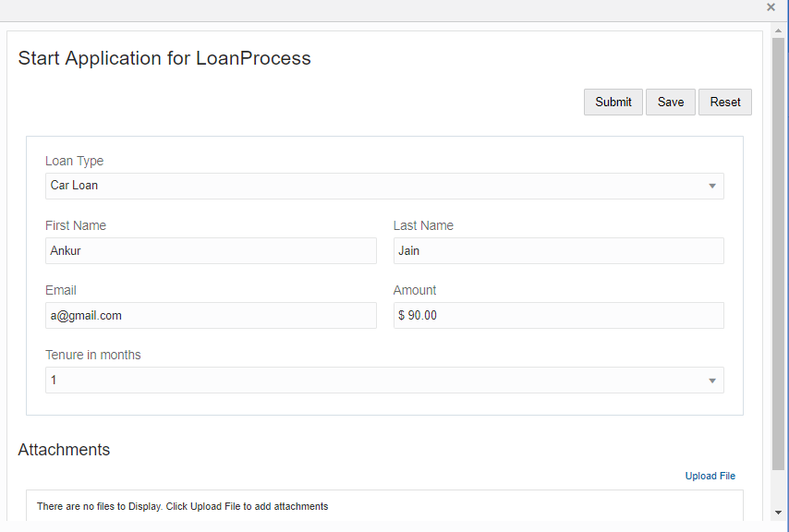
Task: Expand the Loan Type dropdown arrow
Action: (712, 186)
